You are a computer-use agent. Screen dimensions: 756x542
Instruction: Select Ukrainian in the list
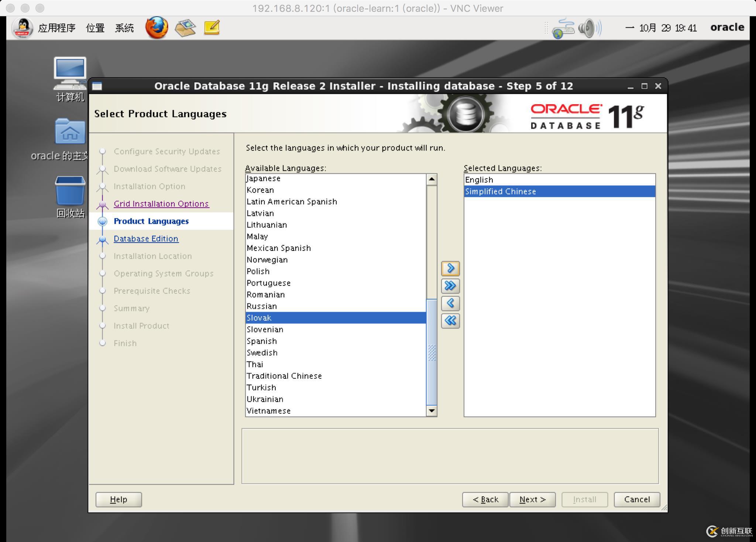[x=336, y=399]
